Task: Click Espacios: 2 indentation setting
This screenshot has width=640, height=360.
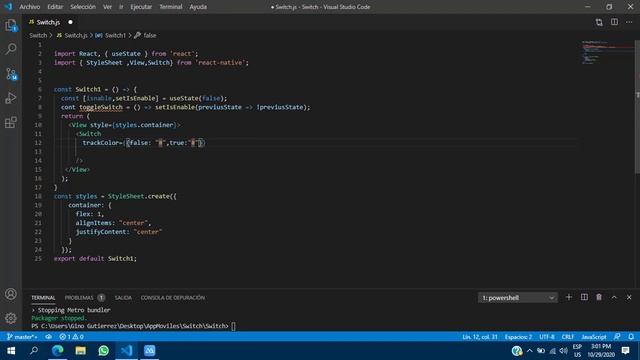Action: coord(518,337)
